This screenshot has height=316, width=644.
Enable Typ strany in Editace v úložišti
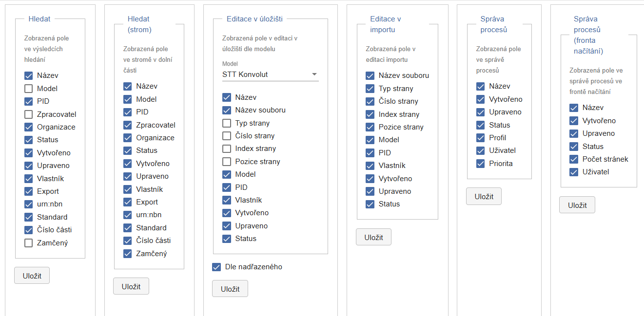point(227,123)
